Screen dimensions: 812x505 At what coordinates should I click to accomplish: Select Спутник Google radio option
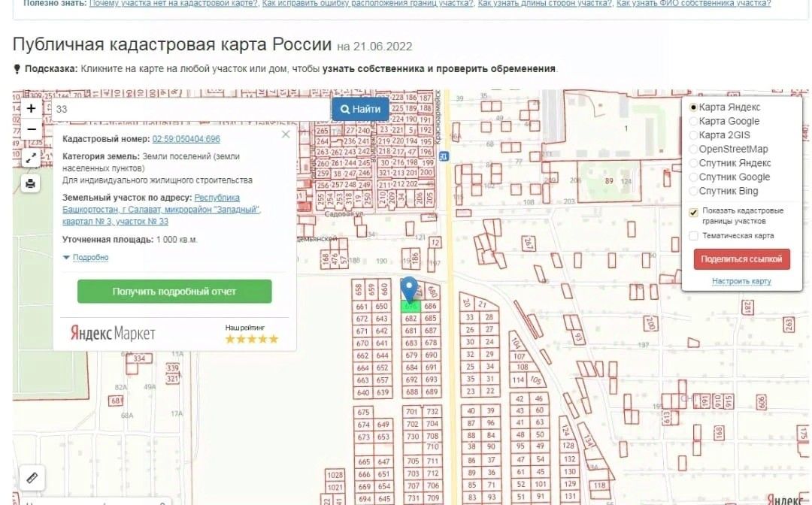(x=693, y=177)
